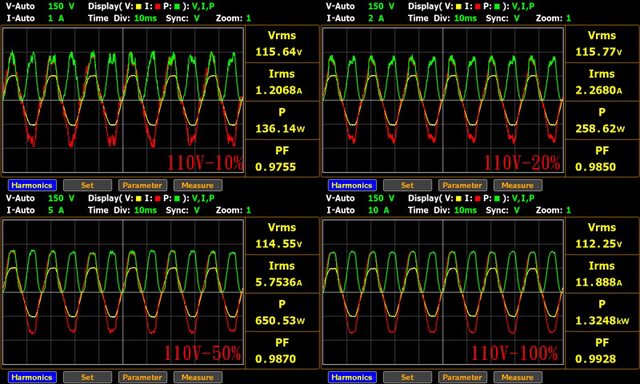Select Parameter button in 110V-100% panel
This screenshot has width=640, height=384.
[x=462, y=377]
